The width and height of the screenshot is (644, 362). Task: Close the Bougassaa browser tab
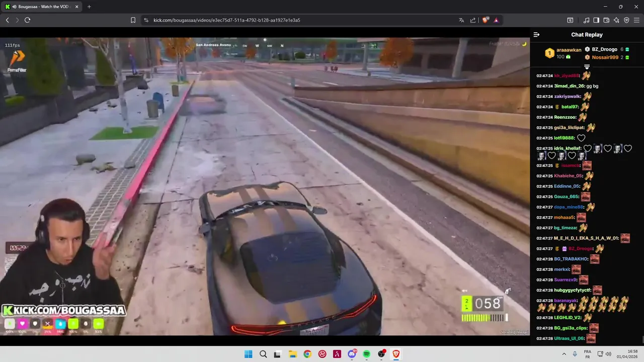77,7
